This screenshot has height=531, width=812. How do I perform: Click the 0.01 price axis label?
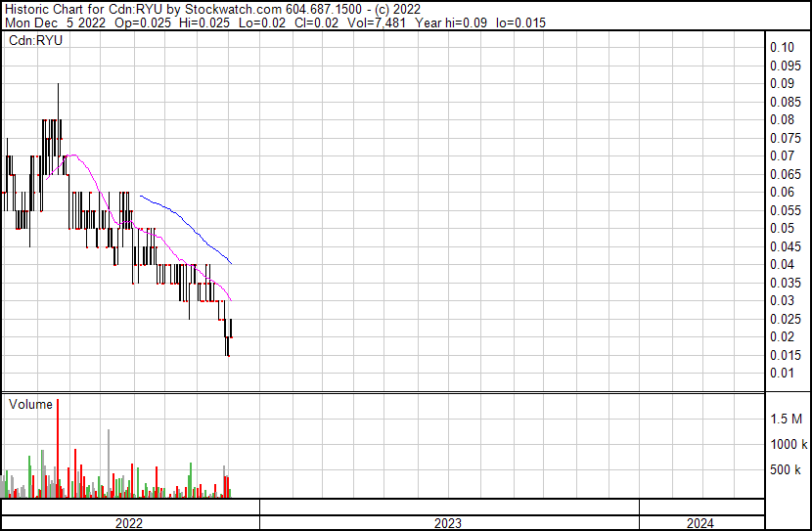pos(782,373)
